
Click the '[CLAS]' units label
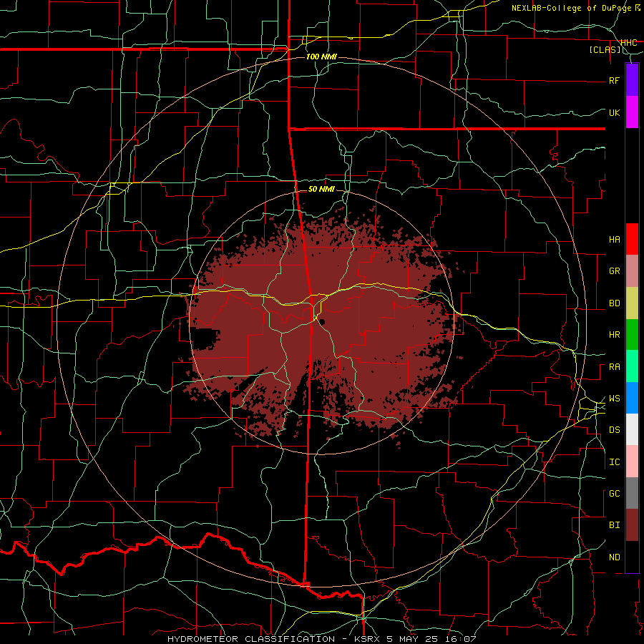pyautogui.click(x=605, y=49)
